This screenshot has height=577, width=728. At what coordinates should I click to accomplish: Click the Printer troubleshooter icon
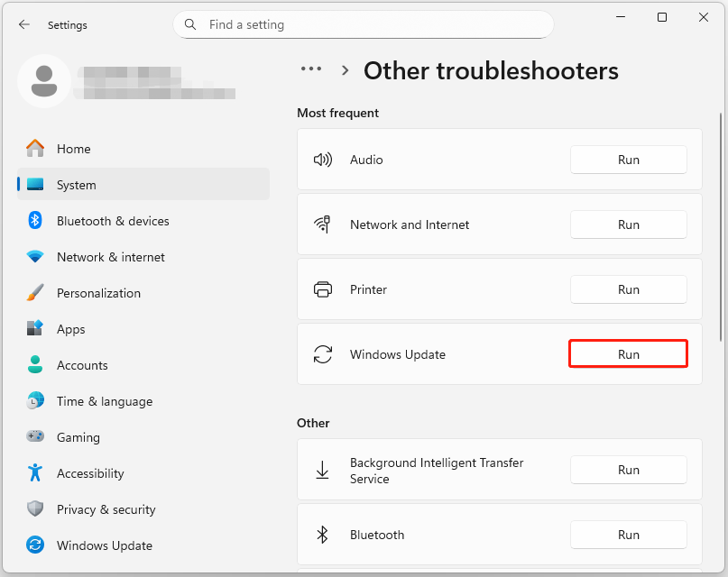point(324,288)
